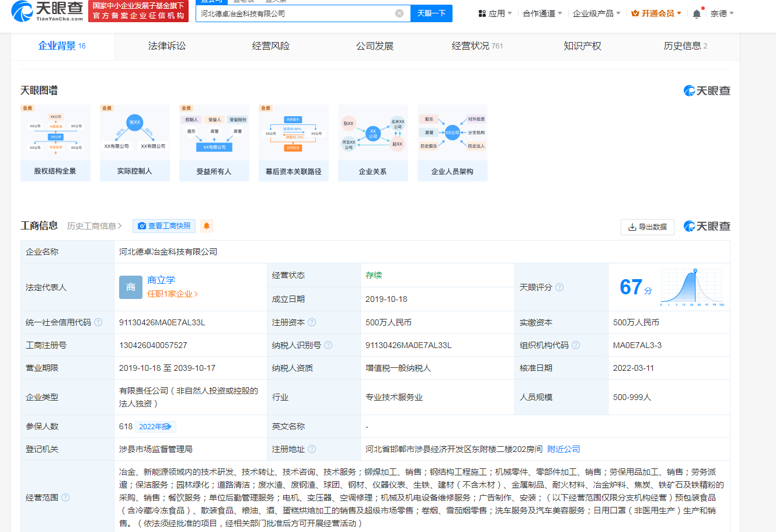
Task: Click the TianYanCha logo in header
Action: click(47, 11)
